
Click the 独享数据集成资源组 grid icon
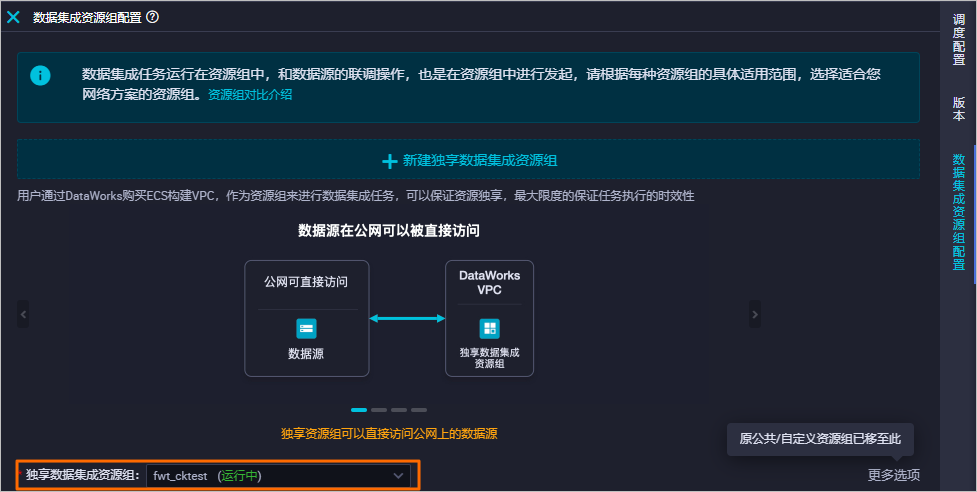click(x=489, y=328)
